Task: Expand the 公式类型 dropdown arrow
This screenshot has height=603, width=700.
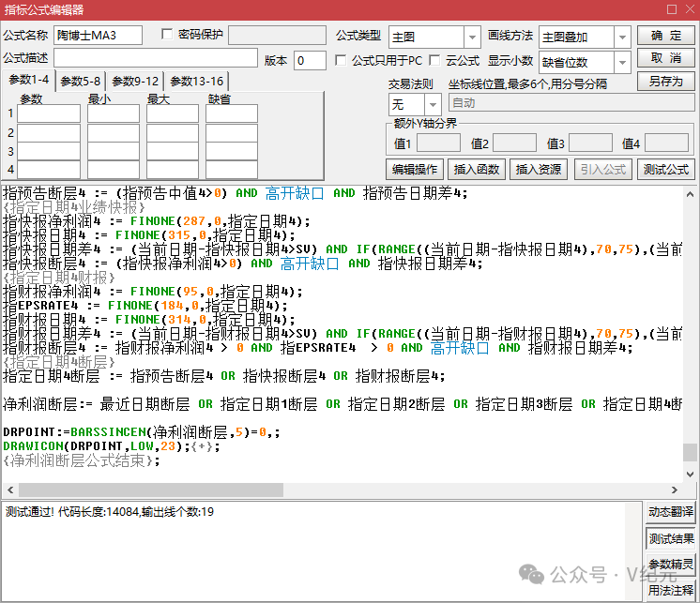Action: coord(472,38)
